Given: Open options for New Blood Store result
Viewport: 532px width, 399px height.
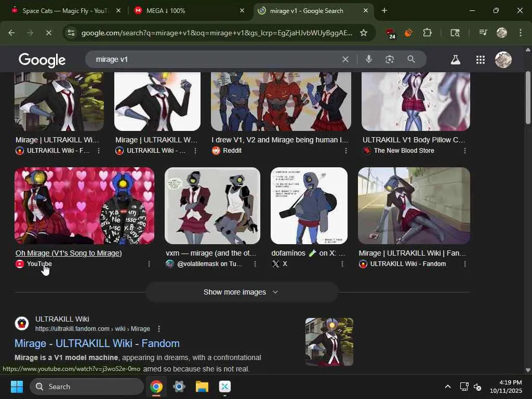Looking at the screenshot, I should point(465,151).
